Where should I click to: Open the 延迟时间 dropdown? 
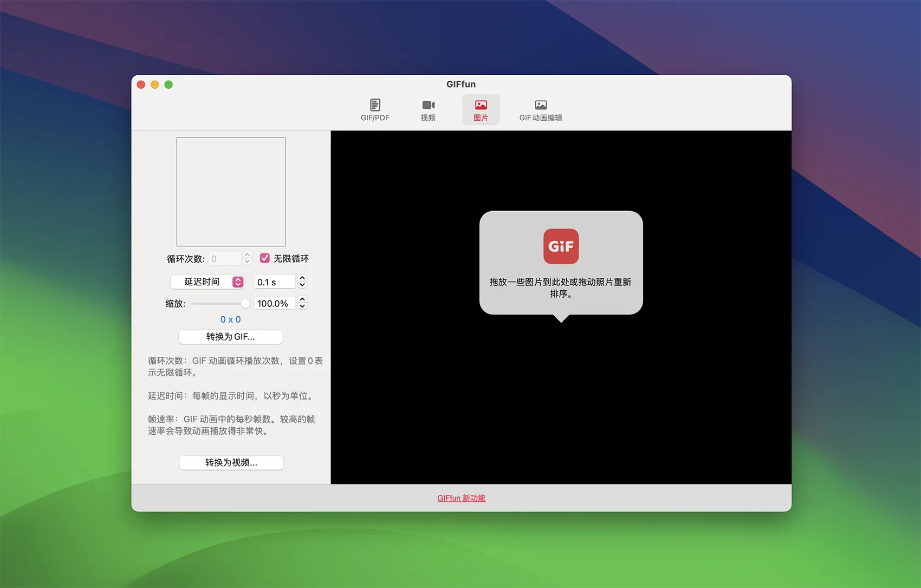207,282
